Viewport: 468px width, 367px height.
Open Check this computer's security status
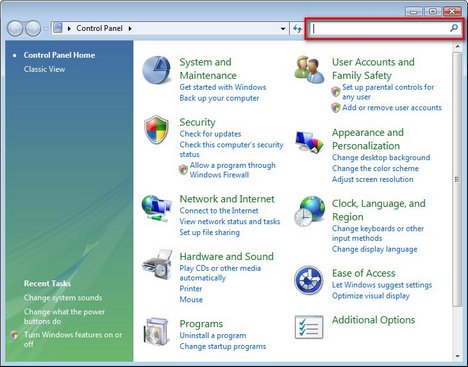pyautogui.click(x=231, y=150)
